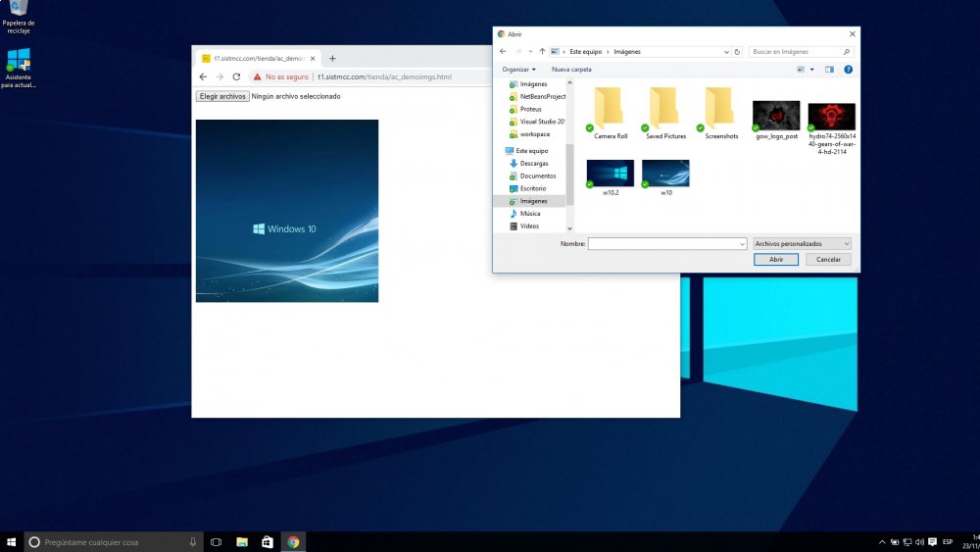This screenshot has width=980, height=552.
Task: Open the Asistente para actualización desktop icon
Action: coord(18,68)
